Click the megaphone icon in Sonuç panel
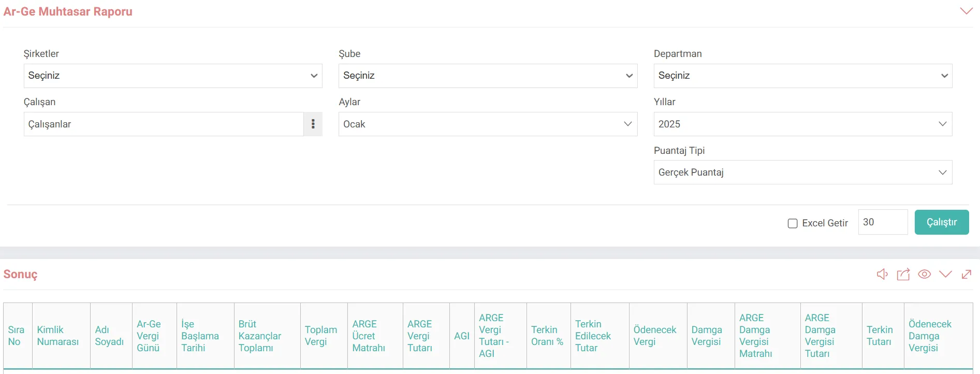This screenshot has width=980, height=374. [x=882, y=274]
